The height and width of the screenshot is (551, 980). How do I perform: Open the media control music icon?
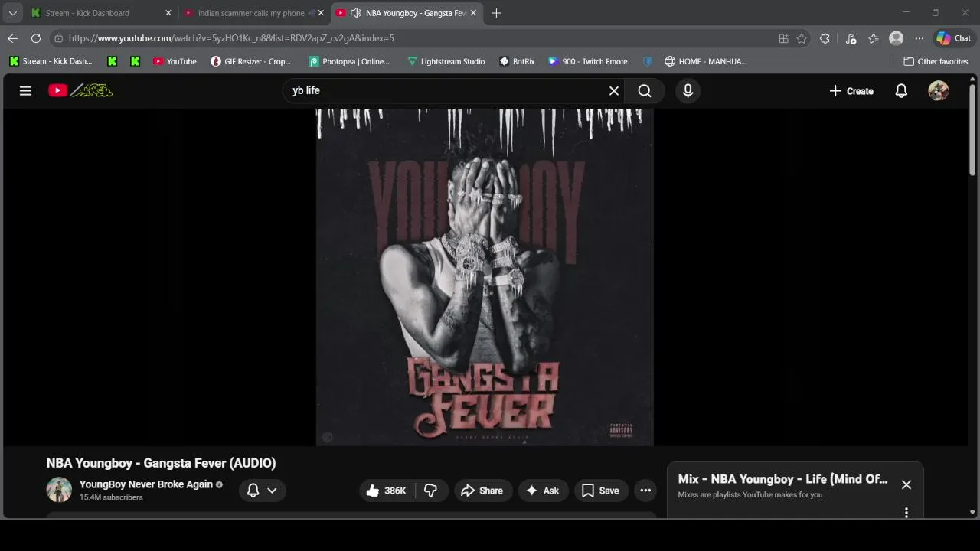click(851, 38)
